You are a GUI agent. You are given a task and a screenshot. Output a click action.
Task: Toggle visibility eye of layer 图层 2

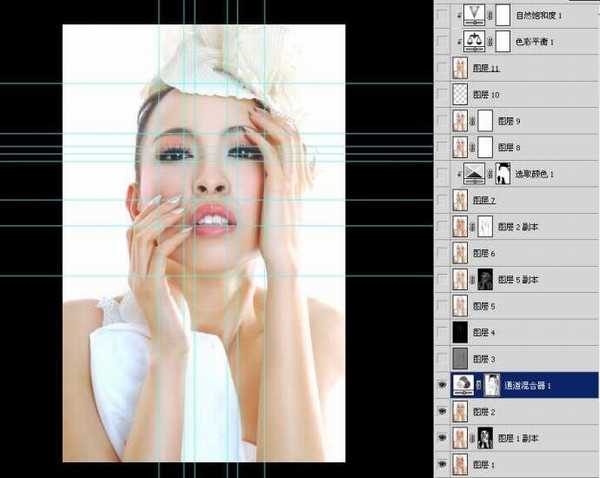[443, 411]
